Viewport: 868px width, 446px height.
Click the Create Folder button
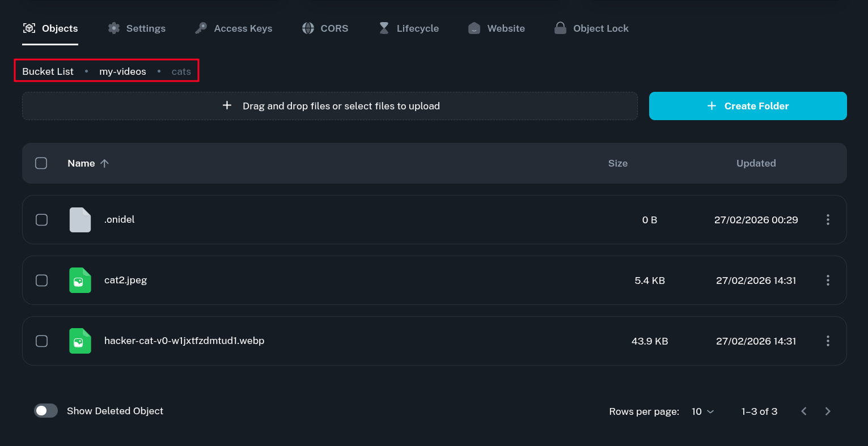[748, 106]
